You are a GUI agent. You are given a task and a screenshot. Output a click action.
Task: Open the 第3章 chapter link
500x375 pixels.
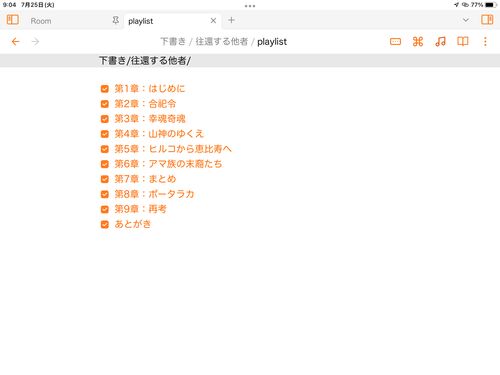click(x=150, y=119)
